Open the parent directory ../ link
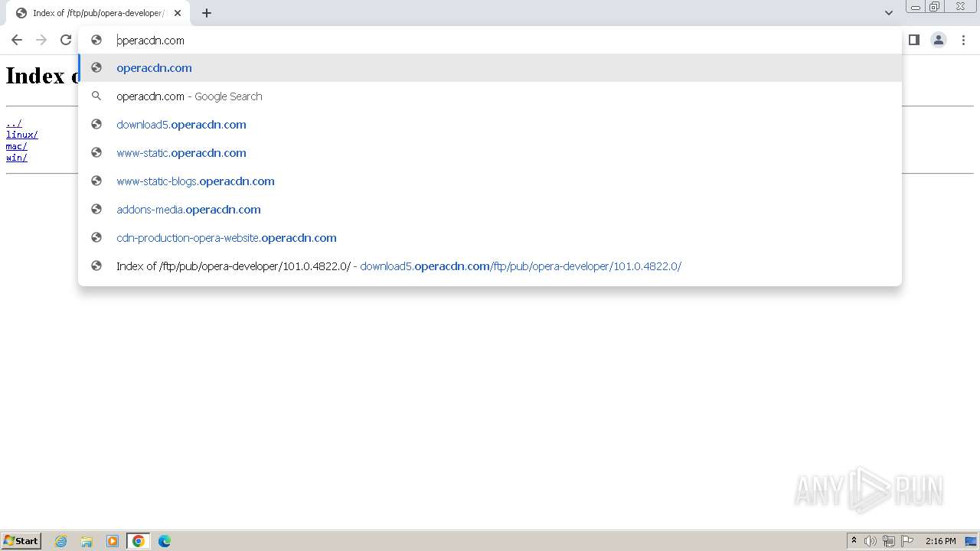Screen dimensions: 980x551 (14, 123)
